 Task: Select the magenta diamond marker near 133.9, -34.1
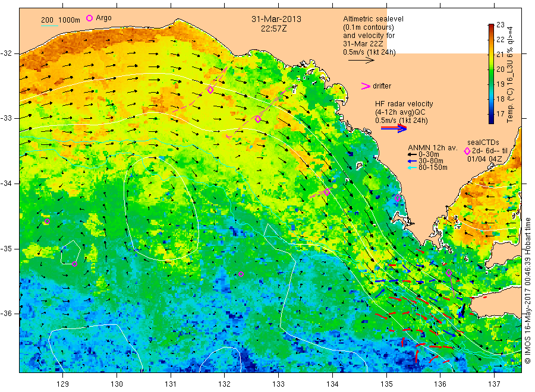point(327,192)
